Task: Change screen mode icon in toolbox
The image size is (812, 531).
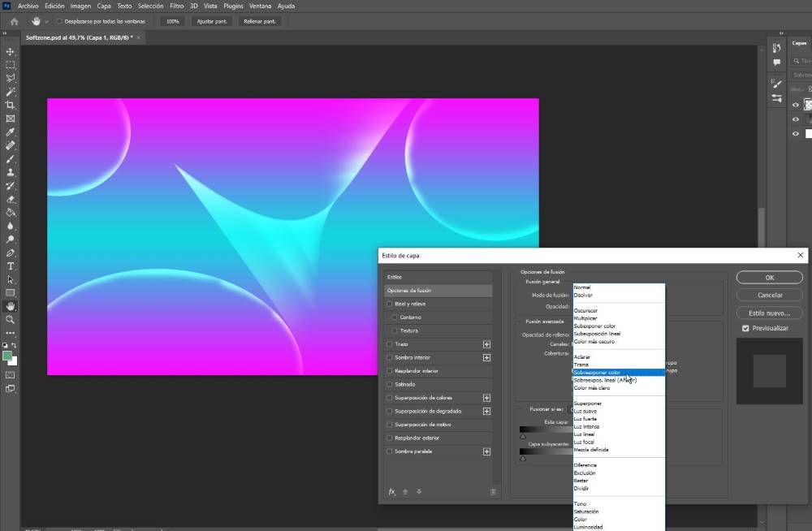Action: point(10,388)
